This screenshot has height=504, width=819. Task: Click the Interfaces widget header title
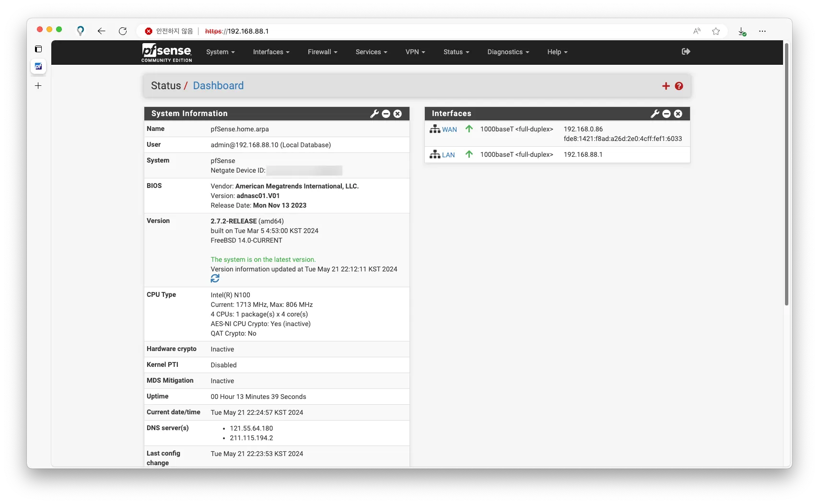tap(452, 114)
